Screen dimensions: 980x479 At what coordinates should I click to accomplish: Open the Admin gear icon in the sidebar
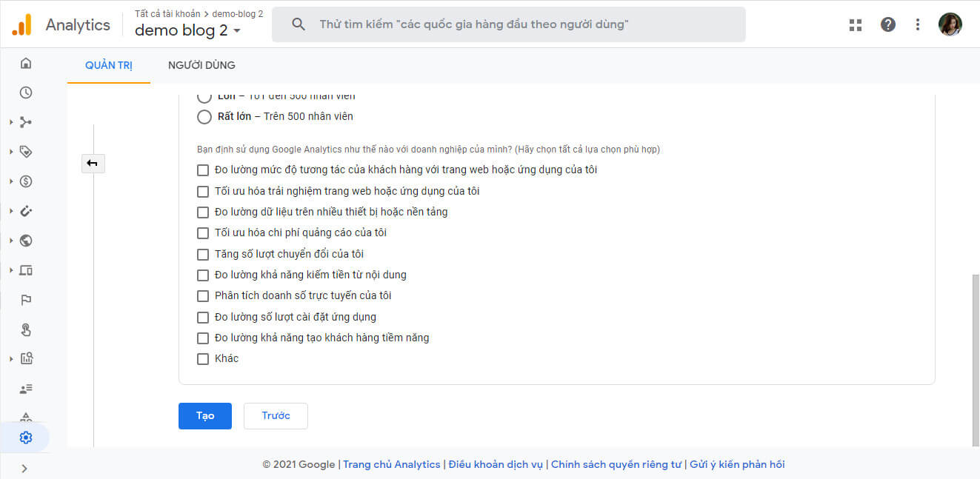pos(26,438)
